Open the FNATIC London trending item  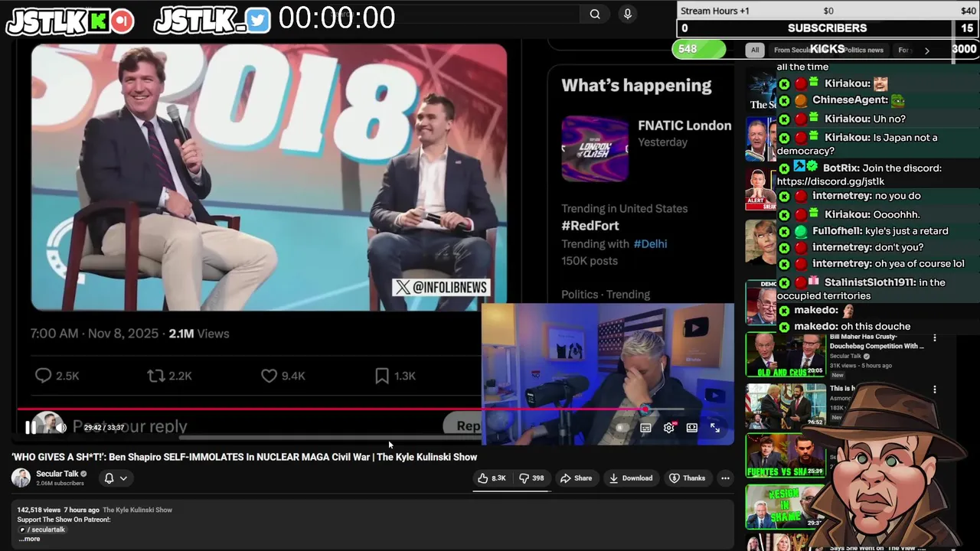(684, 126)
